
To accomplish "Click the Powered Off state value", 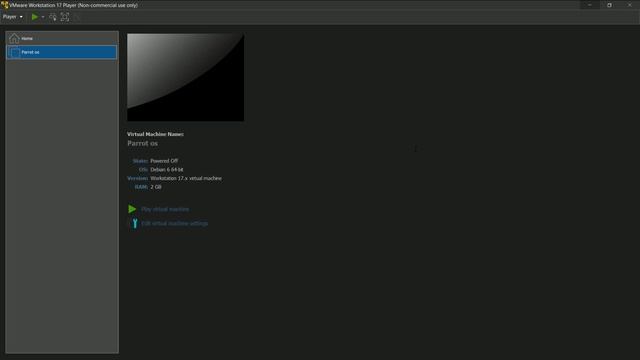I will [164, 161].
